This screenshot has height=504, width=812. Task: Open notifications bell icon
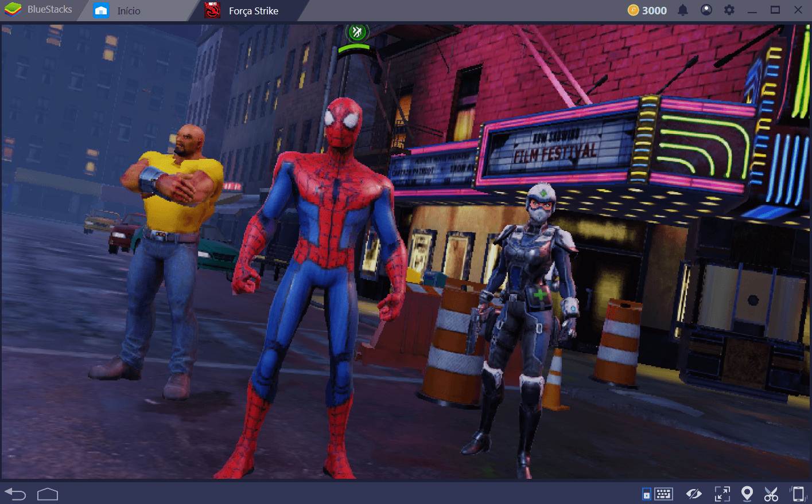click(683, 10)
